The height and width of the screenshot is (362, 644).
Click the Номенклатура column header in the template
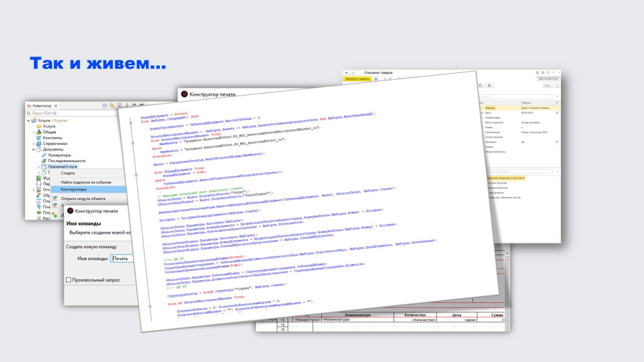click(x=358, y=315)
